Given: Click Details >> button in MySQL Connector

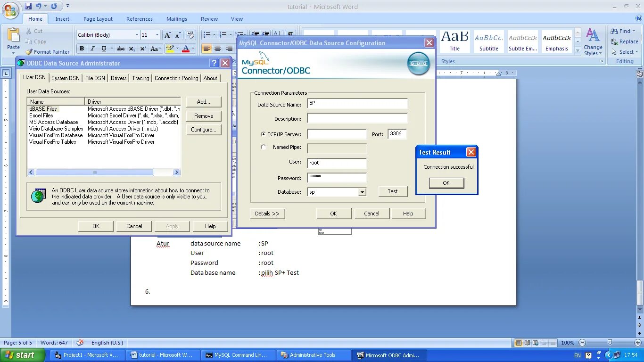Looking at the screenshot, I should pyautogui.click(x=267, y=214).
